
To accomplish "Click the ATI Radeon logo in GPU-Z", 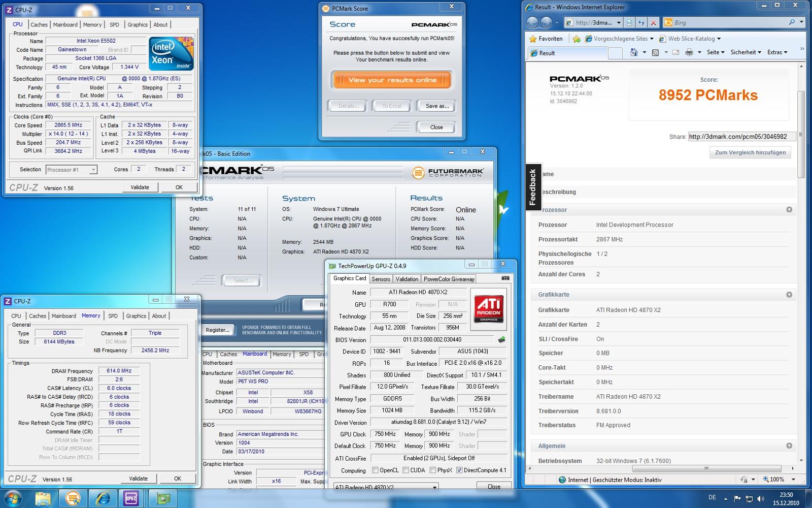I will 488,309.
